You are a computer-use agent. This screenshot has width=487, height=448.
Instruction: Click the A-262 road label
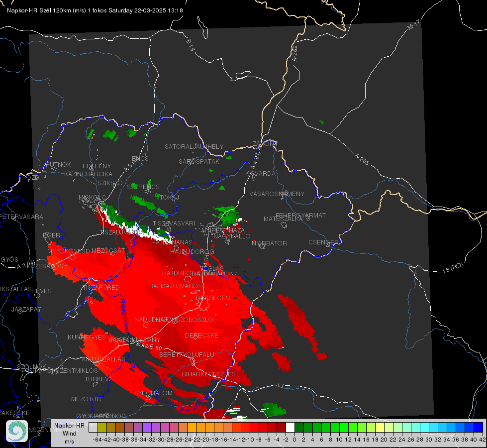295,53
